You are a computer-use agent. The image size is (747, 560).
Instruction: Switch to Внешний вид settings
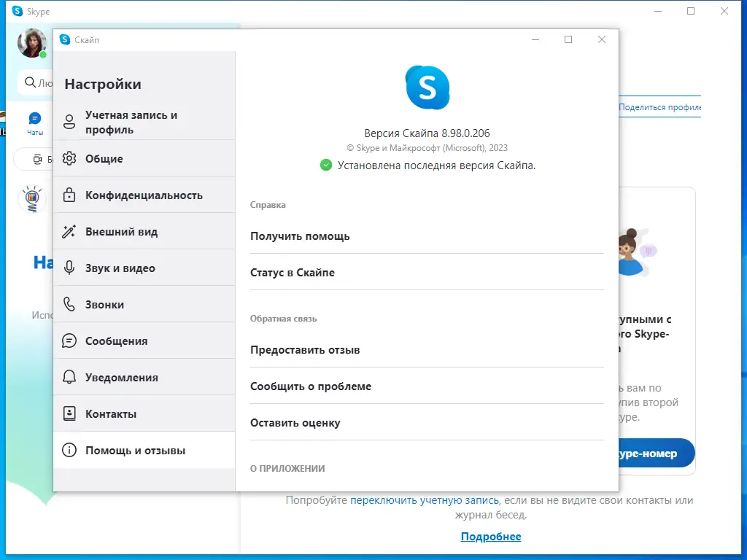[144, 231]
